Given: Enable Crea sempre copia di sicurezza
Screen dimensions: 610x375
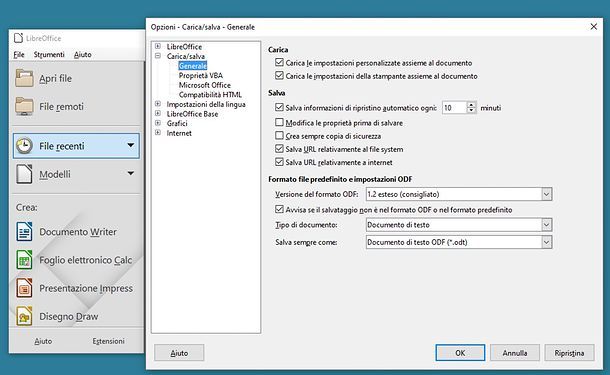Looking at the screenshot, I should [x=279, y=136].
